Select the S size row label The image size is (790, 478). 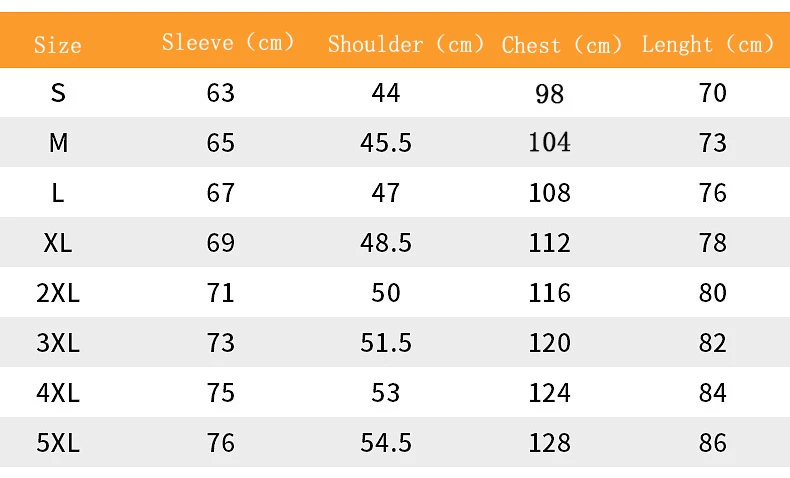tap(58, 93)
